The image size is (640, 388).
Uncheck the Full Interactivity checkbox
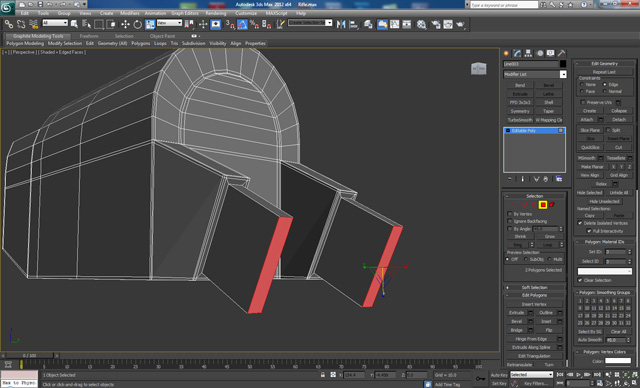[589, 231]
